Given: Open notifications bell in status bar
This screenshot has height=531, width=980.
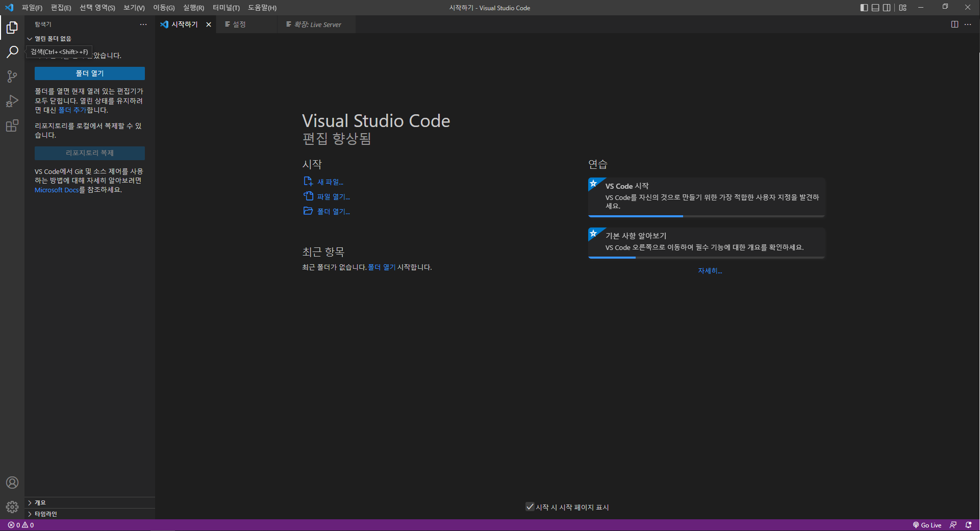Looking at the screenshot, I should click(968, 525).
